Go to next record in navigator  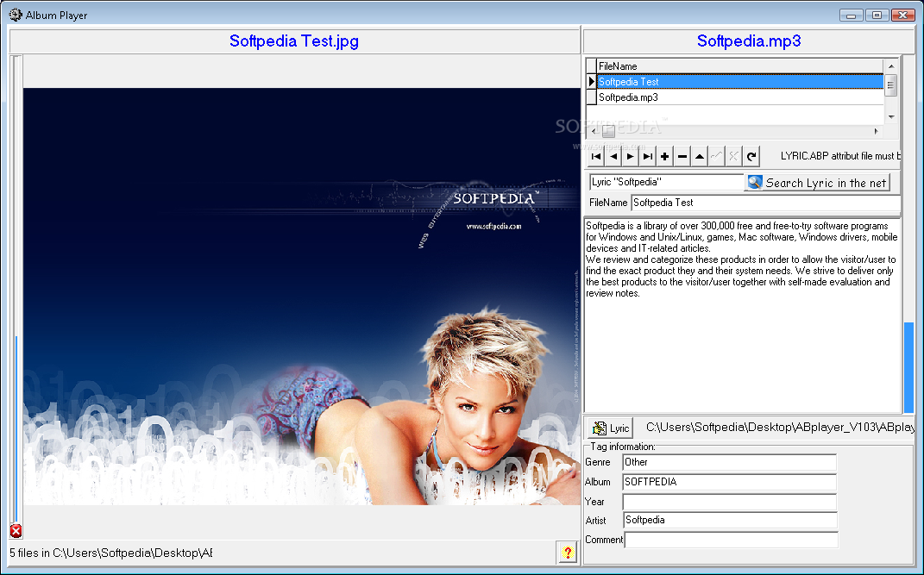coord(631,157)
